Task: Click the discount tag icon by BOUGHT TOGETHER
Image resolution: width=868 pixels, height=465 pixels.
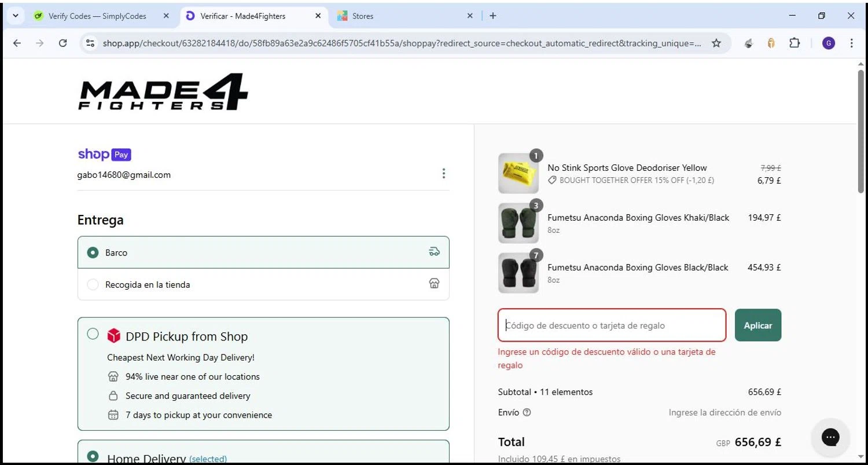Action: 552,180
